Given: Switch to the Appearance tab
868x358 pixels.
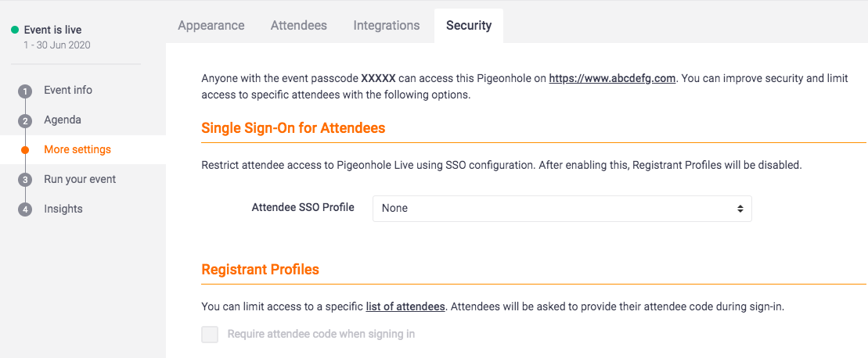Looking at the screenshot, I should [211, 25].
